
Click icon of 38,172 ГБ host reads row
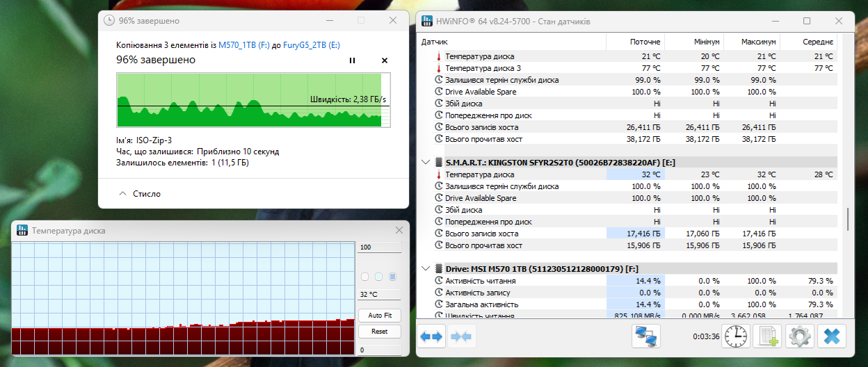(x=439, y=139)
